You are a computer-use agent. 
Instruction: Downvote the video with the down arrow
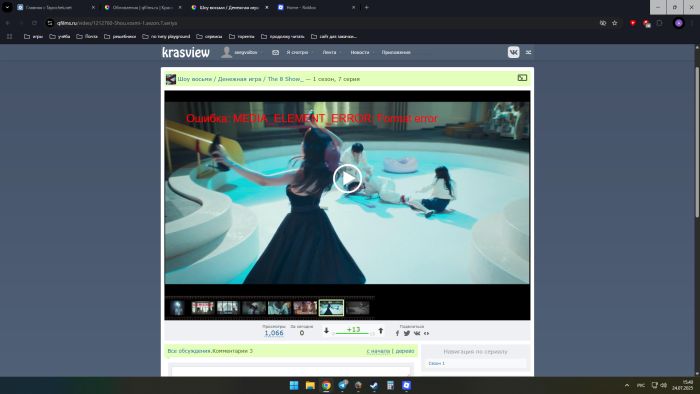click(x=326, y=331)
